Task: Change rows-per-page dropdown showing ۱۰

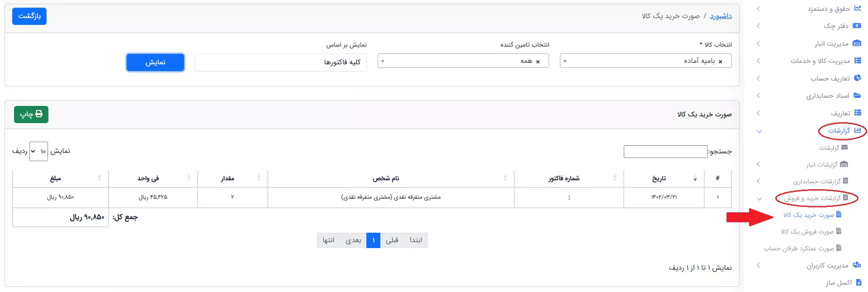Action: coord(38,151)
